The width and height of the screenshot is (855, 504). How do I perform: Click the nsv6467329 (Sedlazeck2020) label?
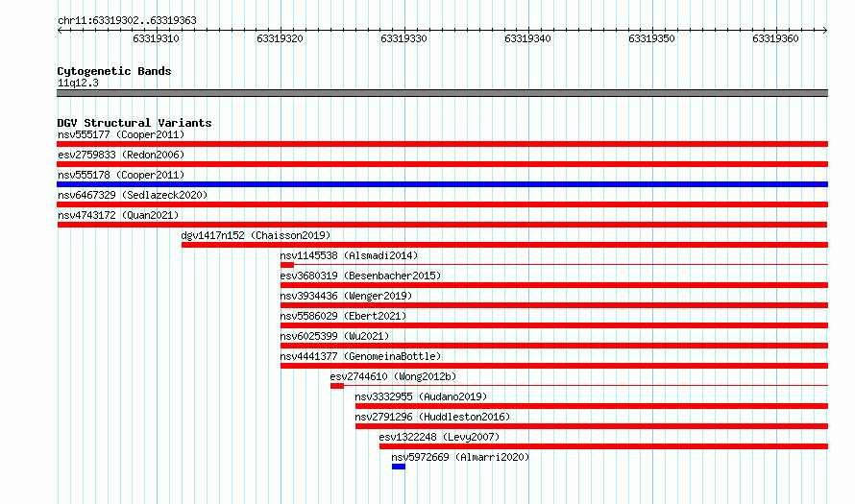(133, 195)
